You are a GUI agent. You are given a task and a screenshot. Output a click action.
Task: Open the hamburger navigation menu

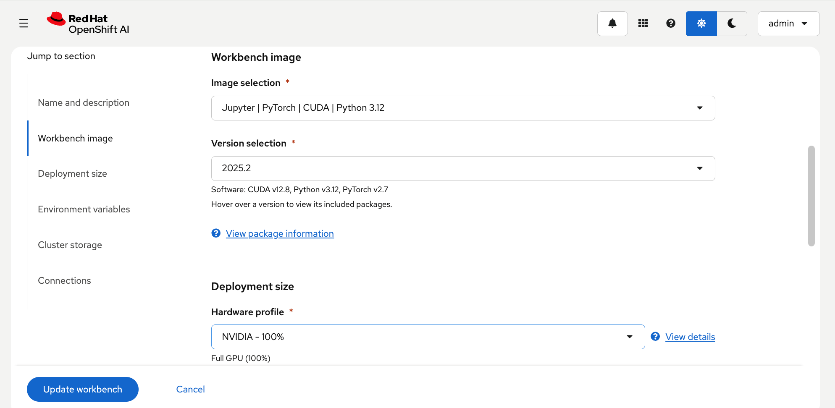(23, 23)
